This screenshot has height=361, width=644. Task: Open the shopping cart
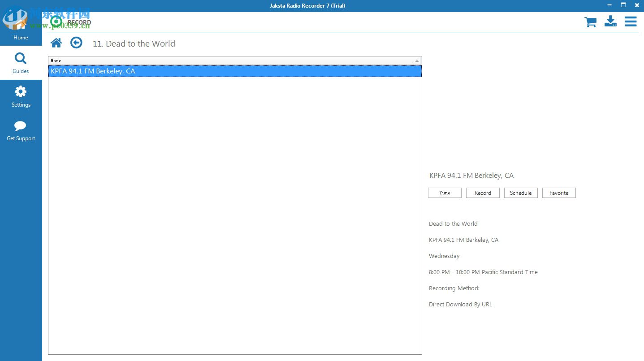[590, 21]
